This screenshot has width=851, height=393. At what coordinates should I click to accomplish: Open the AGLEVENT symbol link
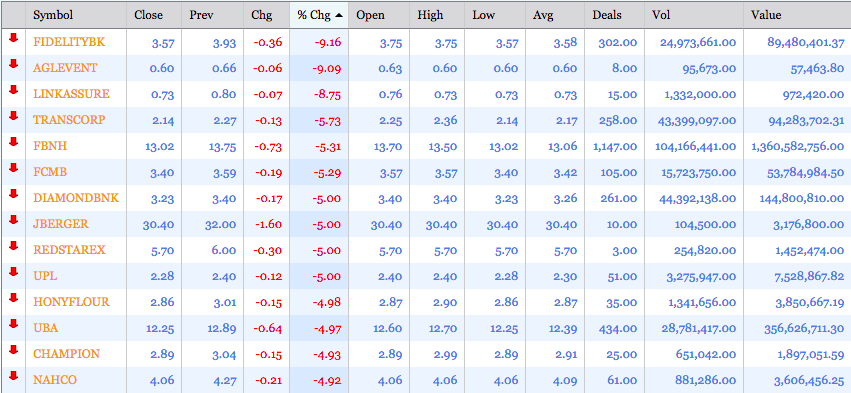pos(65,68)
